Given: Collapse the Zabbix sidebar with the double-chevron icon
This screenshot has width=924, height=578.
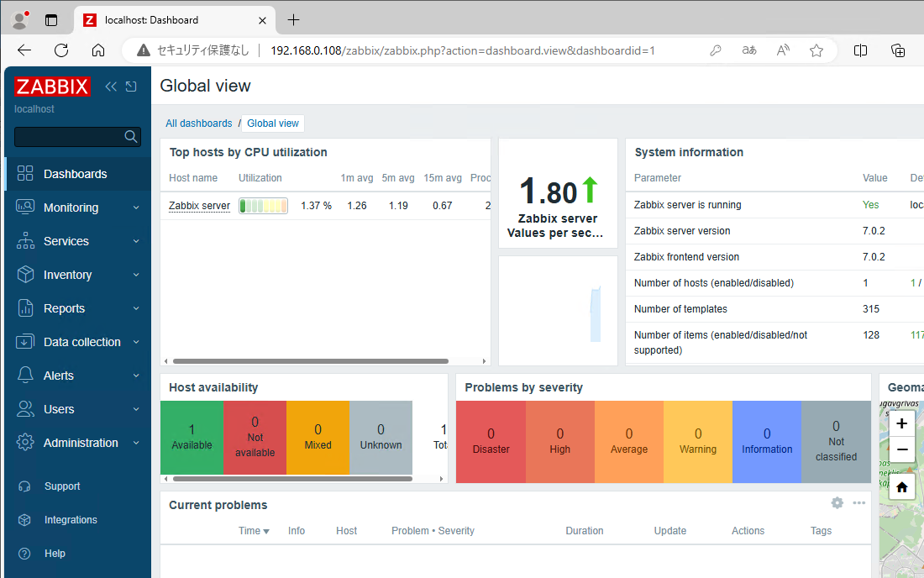Looking at the screenshot, I should [x=110, y=87].
